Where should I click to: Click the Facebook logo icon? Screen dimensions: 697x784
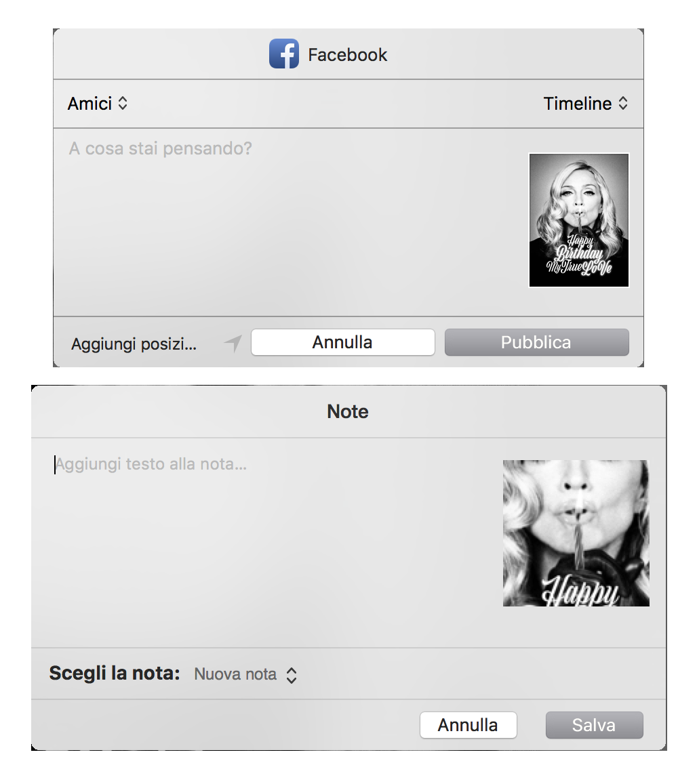(283, 54)
